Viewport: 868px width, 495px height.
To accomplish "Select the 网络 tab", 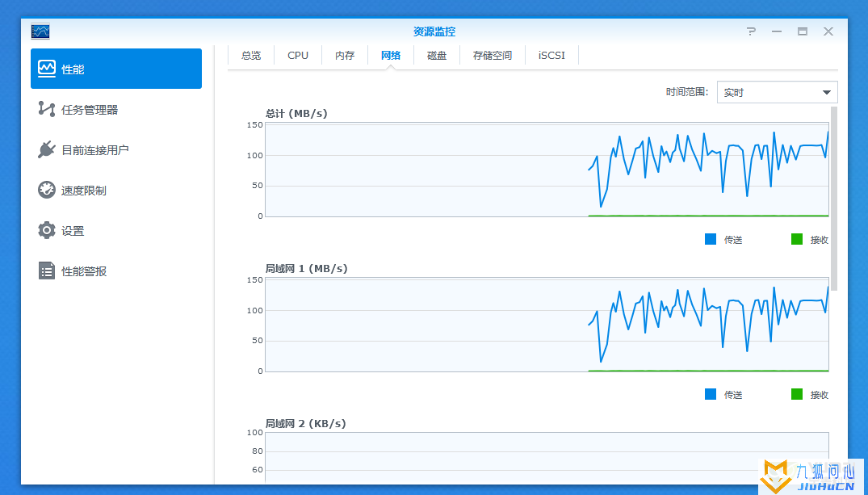I will [391, 56].
